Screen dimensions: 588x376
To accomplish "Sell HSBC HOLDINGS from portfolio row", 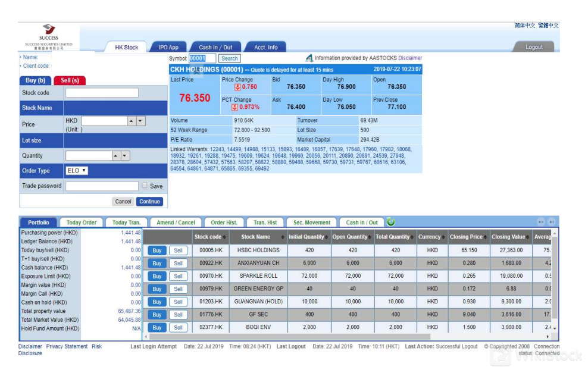I will pos(178,250).
